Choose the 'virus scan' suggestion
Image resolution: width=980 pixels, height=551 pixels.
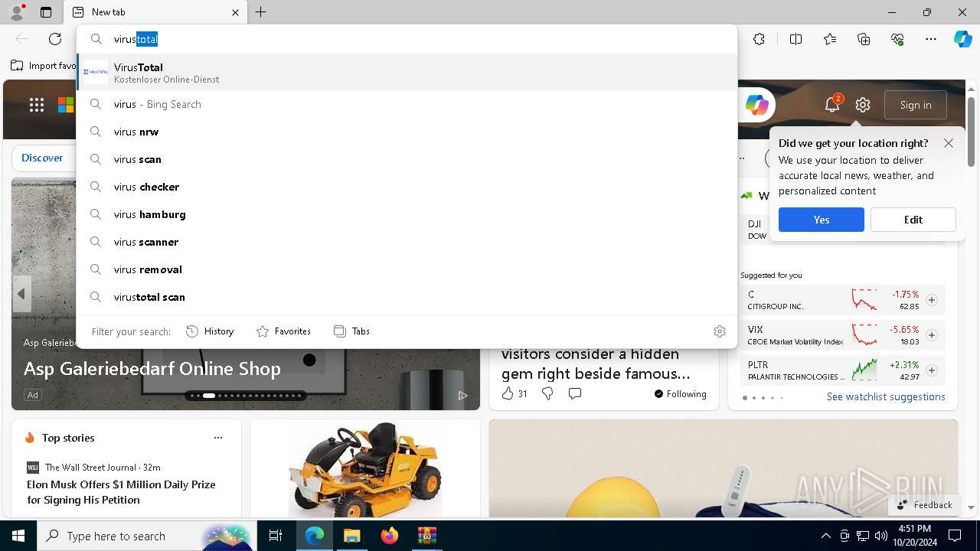click(x=407, y=159)
